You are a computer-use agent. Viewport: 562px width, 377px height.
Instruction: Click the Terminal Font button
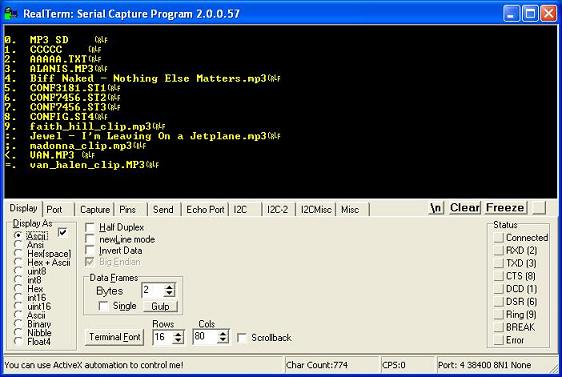point(115,337)
